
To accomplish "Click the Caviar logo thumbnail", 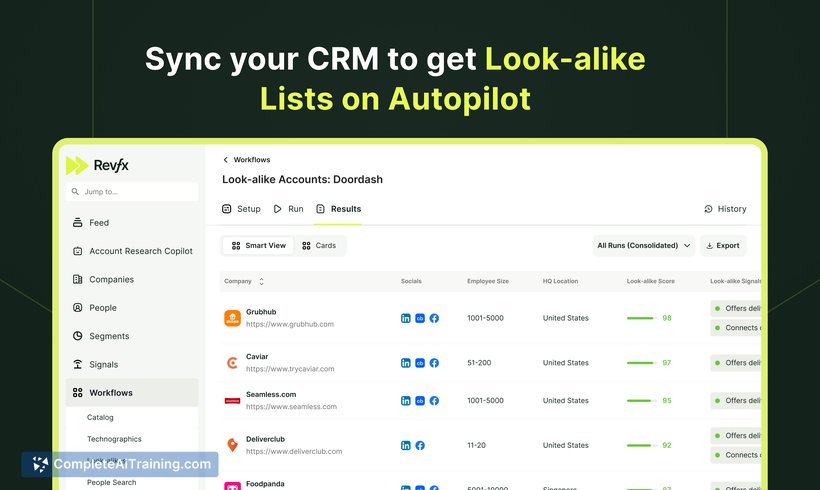I will click(232, 362).
